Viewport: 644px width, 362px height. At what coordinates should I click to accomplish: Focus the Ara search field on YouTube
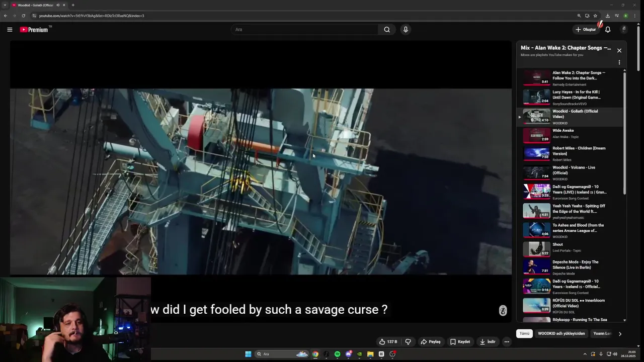pos(305,30)
